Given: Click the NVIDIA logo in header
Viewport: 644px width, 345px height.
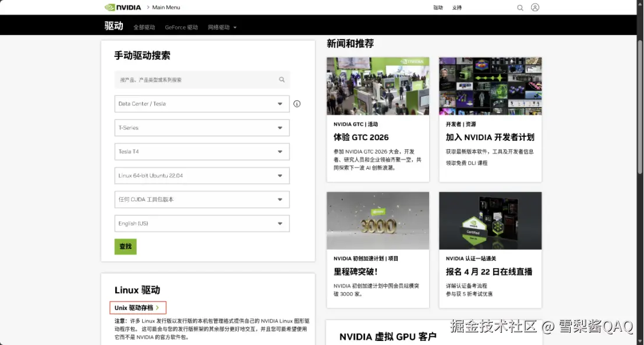Looking at the screenshot, I should pos(123,8).
